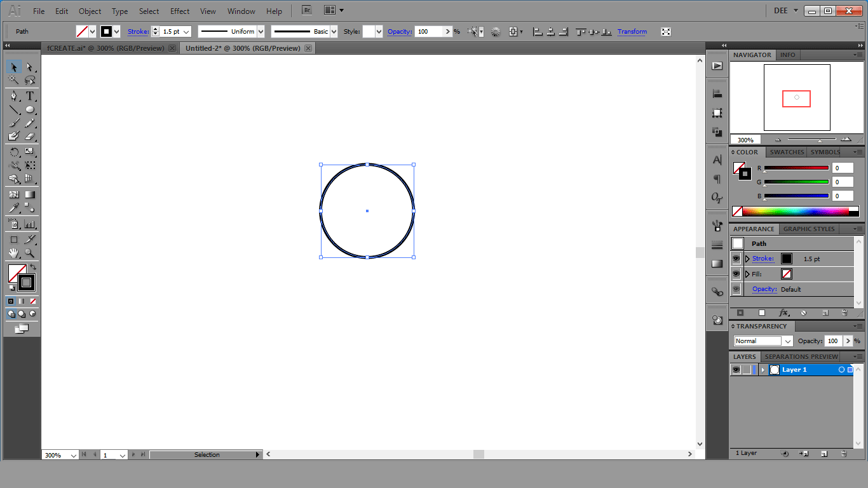Click the Navigator 300% zoom field
Screen dimensions: 868x488
point(745,140)
